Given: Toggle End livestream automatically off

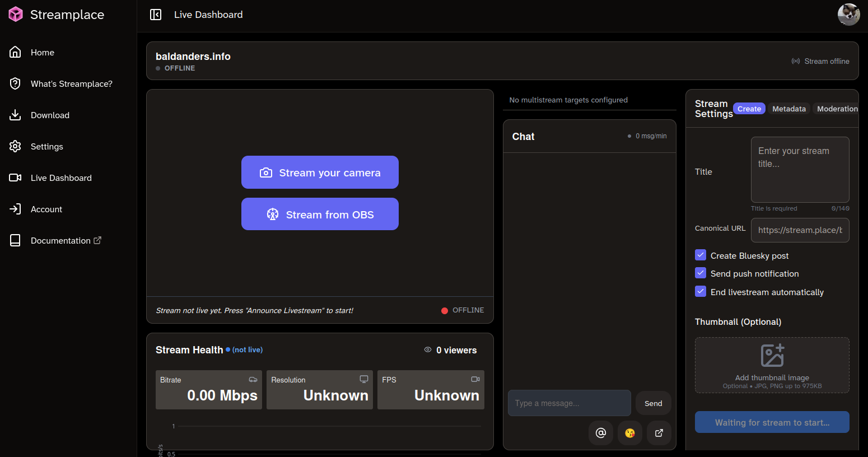Looking at the screenshot, I should (701, 291).
